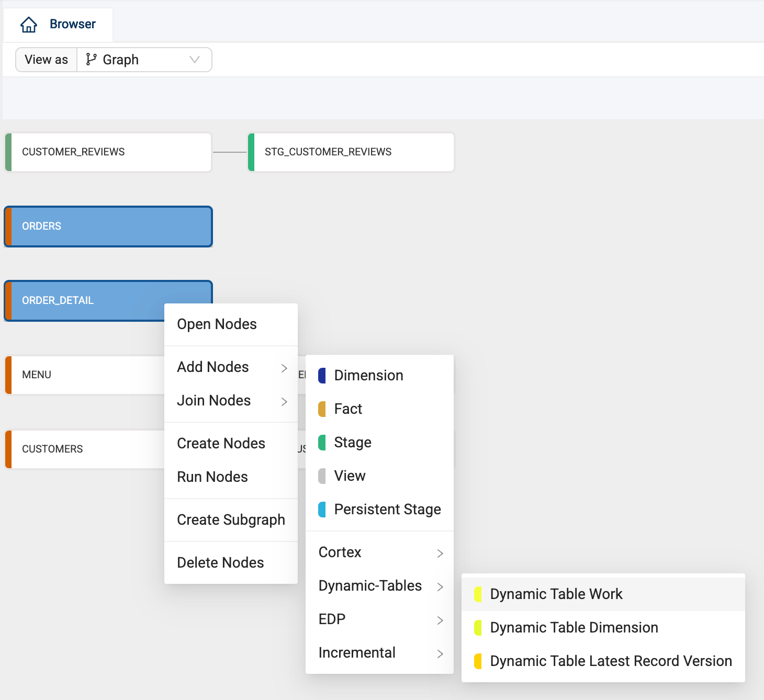Screen dimensions: 764x700
Task: Click the Browser home icon
Action: pyautogui.click(x=29, y=25)
